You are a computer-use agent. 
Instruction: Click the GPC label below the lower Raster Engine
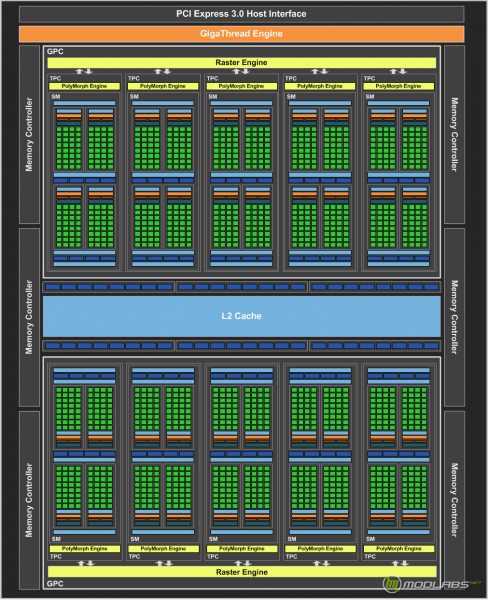click(x=55, y=584)
